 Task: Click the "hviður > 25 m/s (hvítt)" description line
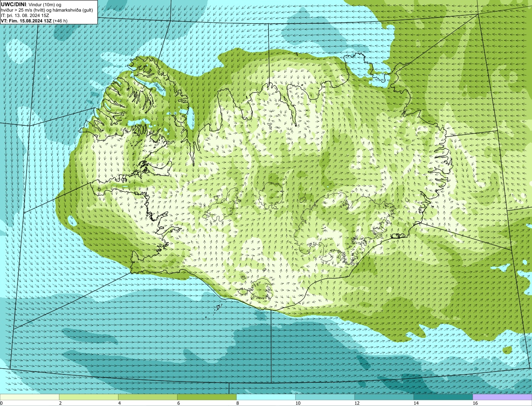pos(47,10)
